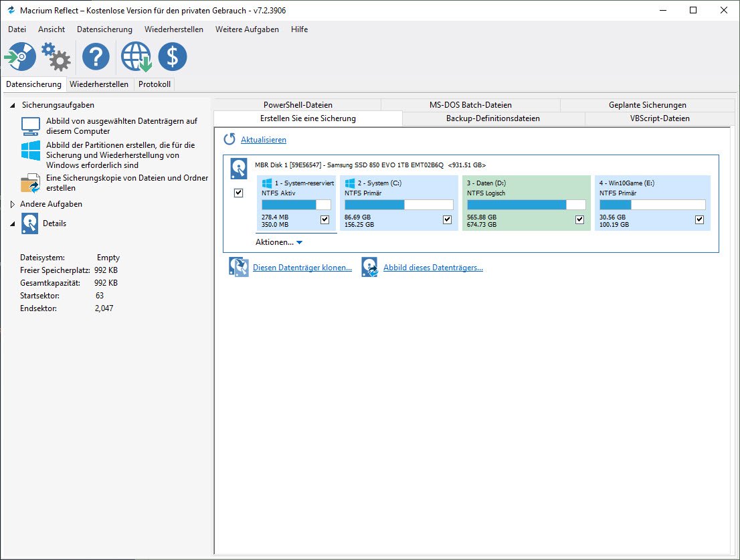Click the file and folder backup icon

pos(31,183)
